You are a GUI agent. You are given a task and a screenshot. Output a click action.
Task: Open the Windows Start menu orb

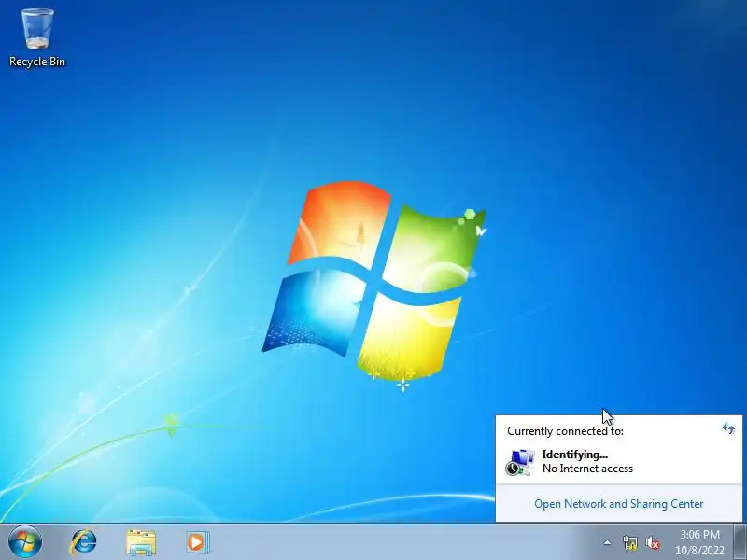(x=25, y=542)
